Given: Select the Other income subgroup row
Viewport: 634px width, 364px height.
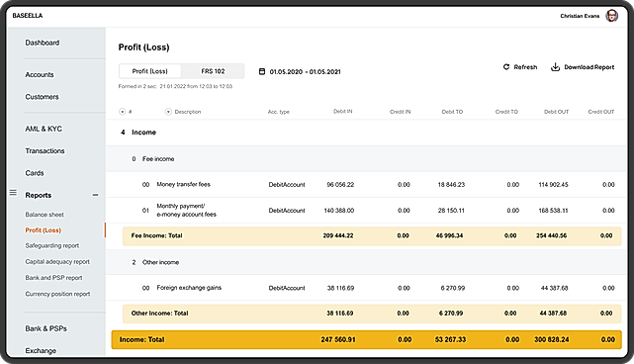Looking at the screenshot, I should click(366, 262).
